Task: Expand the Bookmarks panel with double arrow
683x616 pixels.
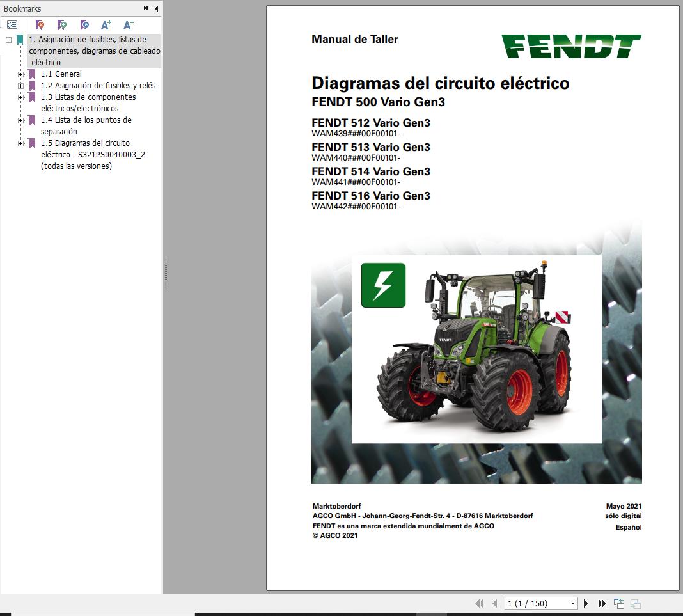Action: point(146,8)
